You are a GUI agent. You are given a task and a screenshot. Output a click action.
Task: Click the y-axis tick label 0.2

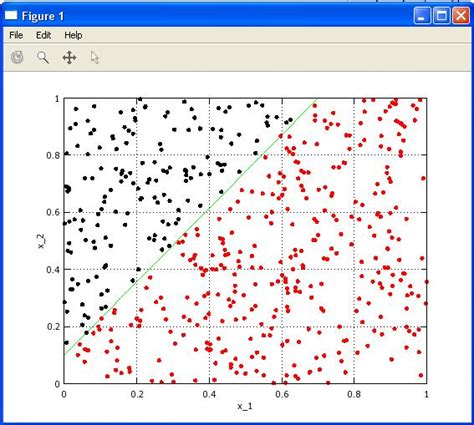pyautogui.click(x=53, y=326)
